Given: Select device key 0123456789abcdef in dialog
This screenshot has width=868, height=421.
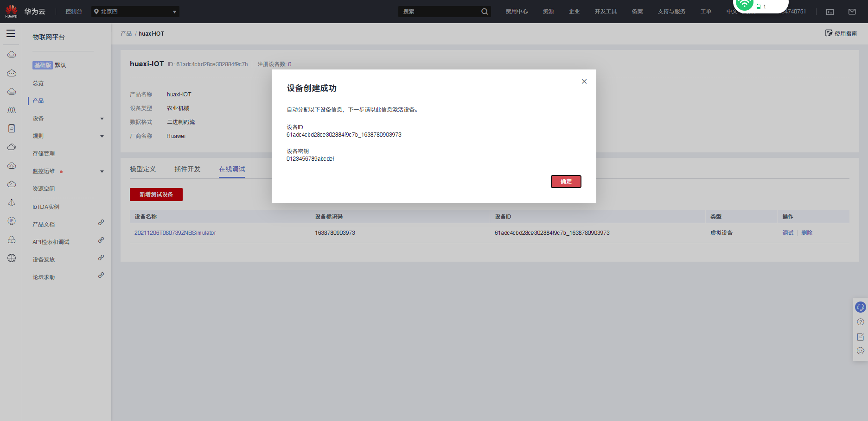Looking at the screenshot, I should tap(310, 159).
